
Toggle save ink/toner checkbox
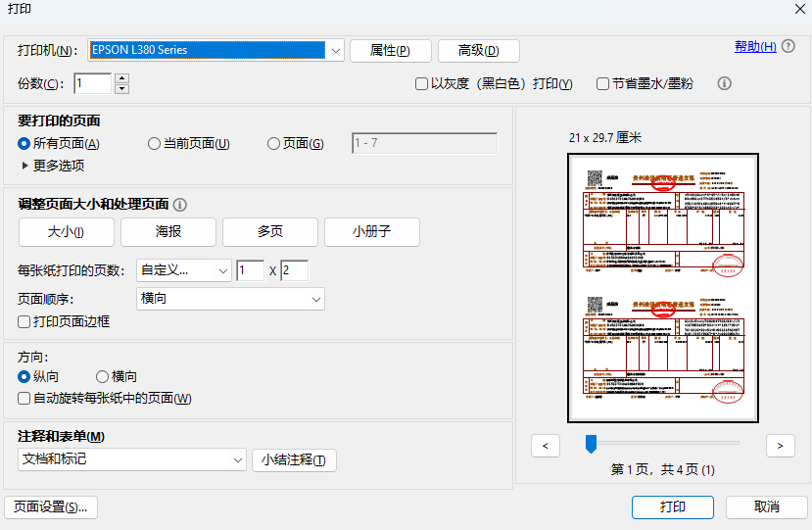[x=603, y=84]
